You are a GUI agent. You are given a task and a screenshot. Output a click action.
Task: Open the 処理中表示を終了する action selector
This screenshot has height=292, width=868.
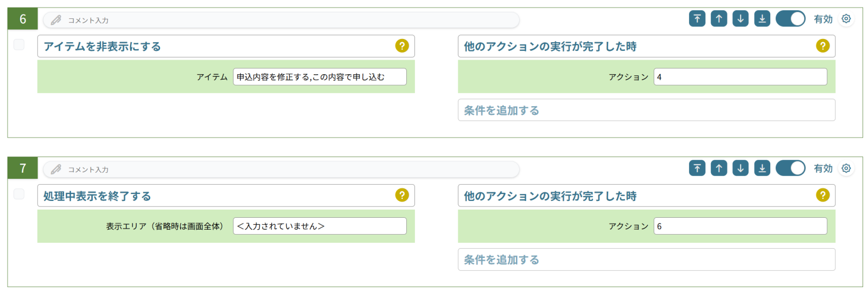(x=226, y=196)
